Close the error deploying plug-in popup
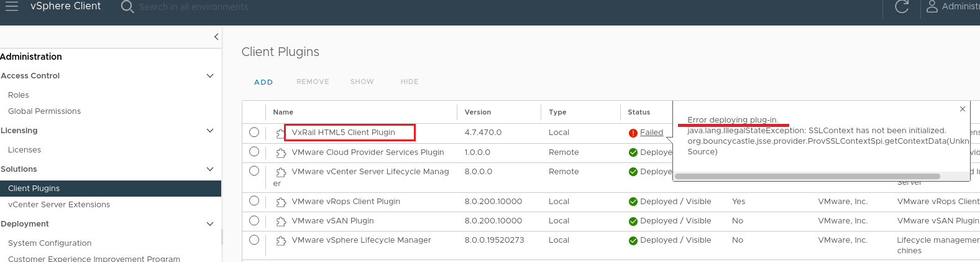This screenshot has height=262, width=980. point(963,109)
